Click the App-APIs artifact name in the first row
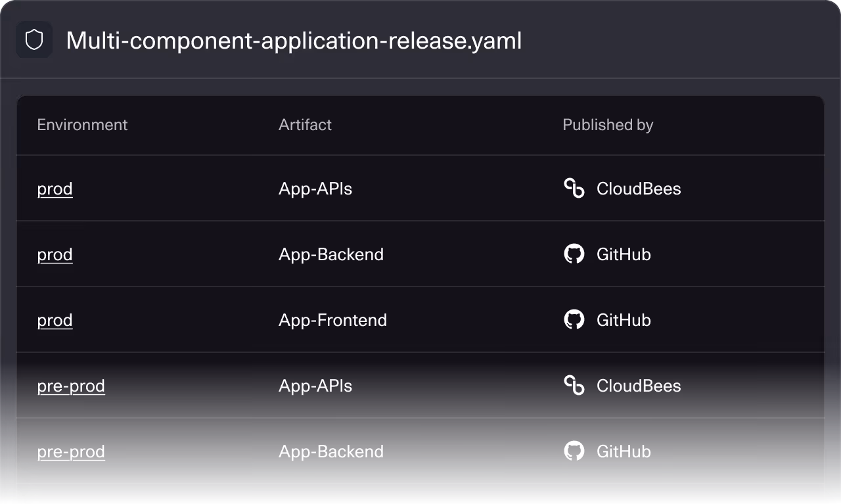 315,189
